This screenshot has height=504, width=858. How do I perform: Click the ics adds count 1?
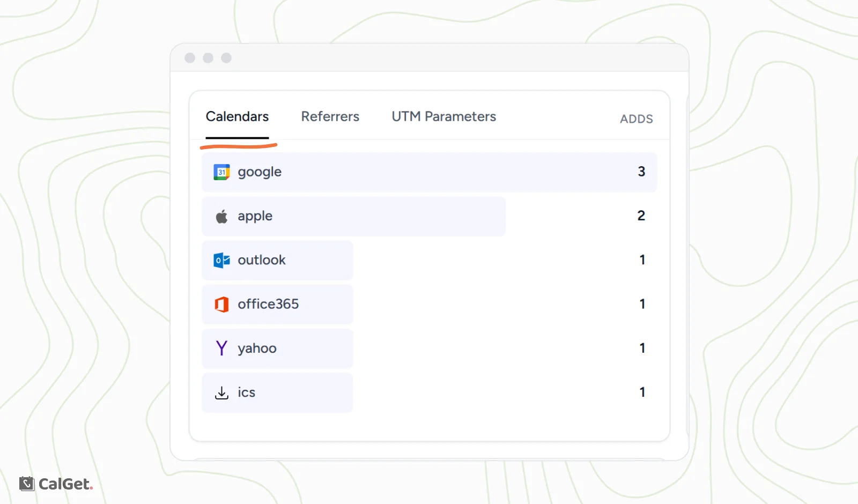(x=642, y=392)
